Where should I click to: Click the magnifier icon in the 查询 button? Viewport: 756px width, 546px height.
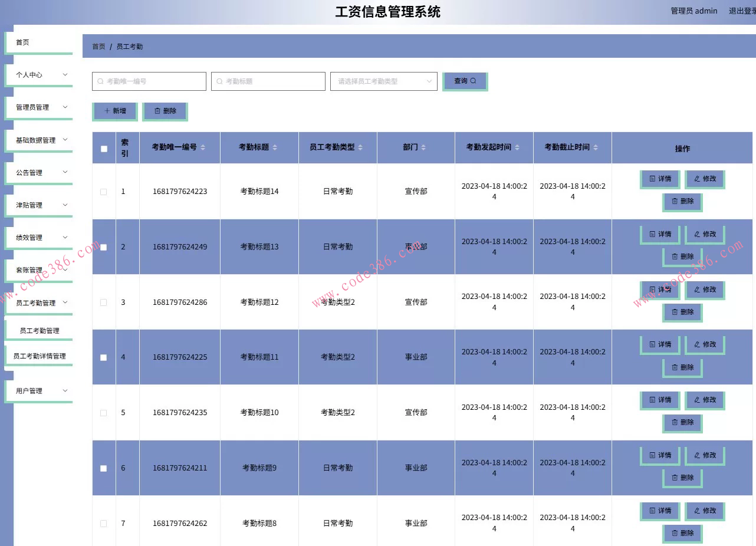coord(473,81)
